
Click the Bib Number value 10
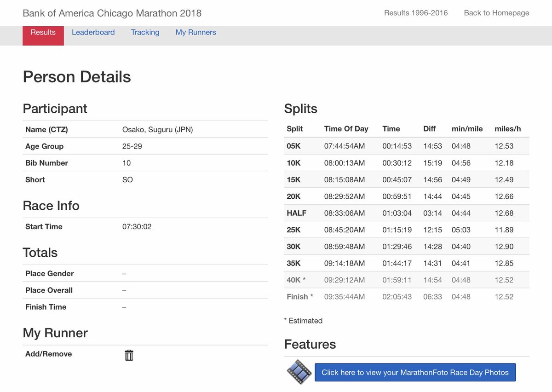(126, 163)
